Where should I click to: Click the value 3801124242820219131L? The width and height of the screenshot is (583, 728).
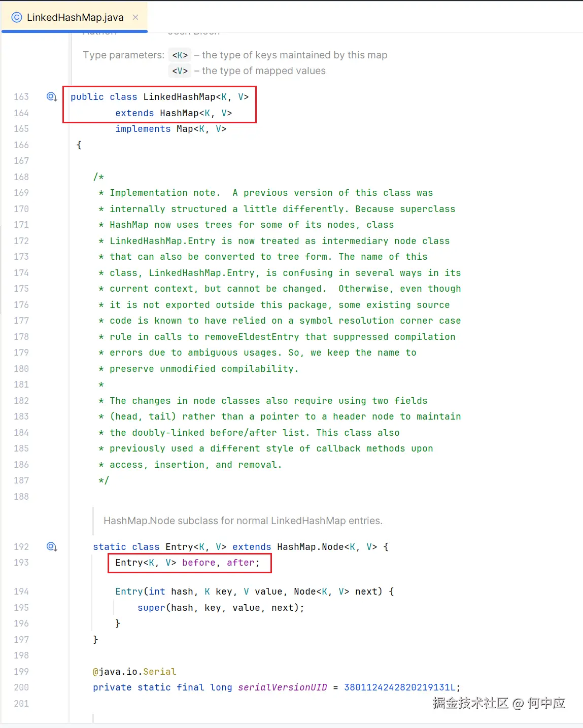[400, 687]
